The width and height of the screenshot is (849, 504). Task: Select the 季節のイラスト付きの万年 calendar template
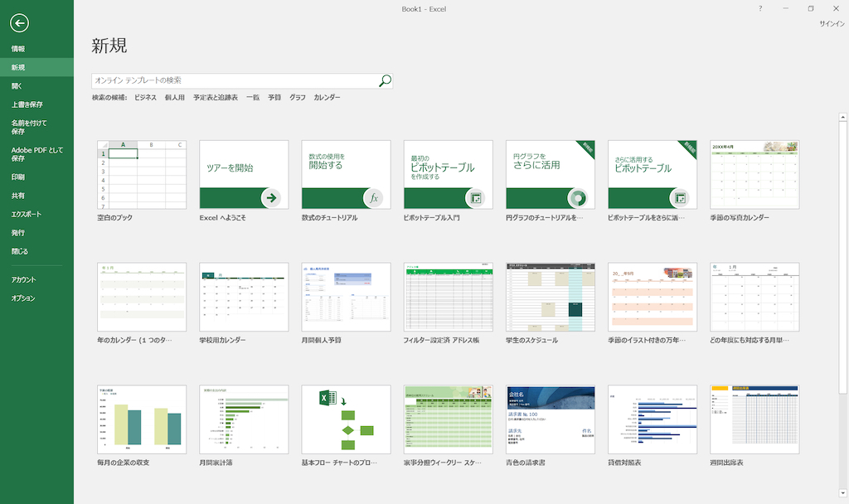point(653,303)
